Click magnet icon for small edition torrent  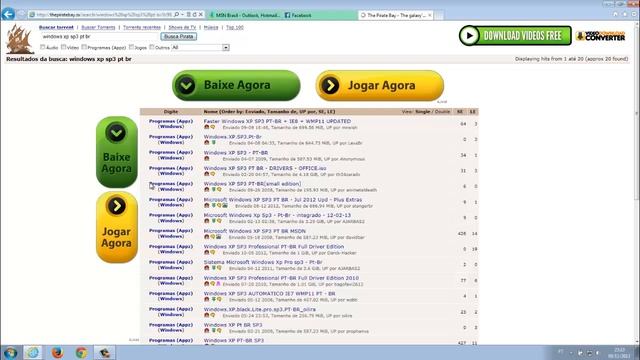[207, 190]
